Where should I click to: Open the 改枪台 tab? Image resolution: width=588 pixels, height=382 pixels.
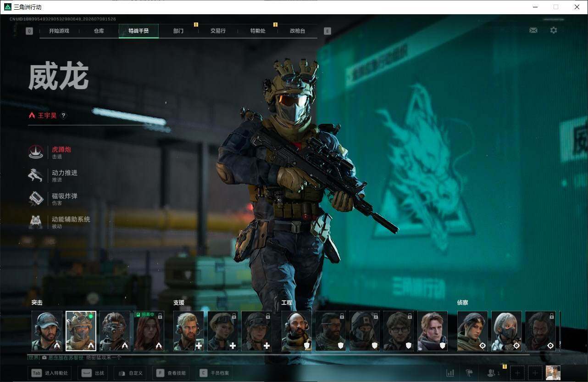pyautogui.click(x=297, y=31)
